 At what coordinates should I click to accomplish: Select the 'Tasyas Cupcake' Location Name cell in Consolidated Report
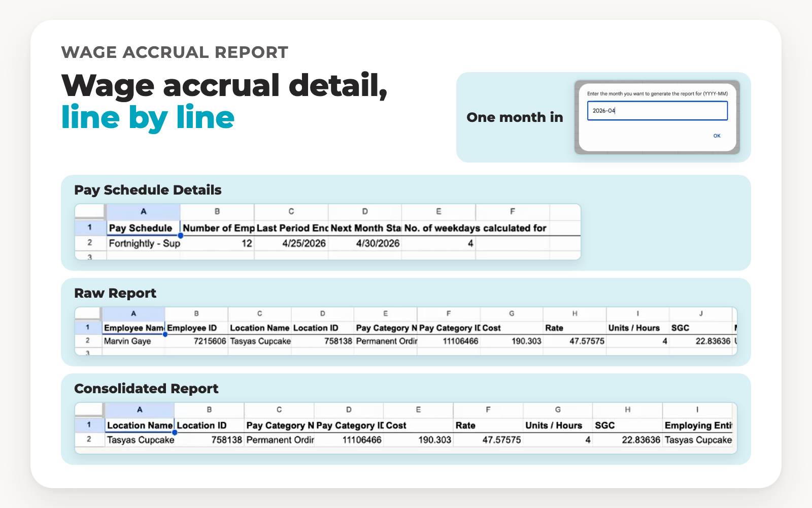(x=140, y=440)
